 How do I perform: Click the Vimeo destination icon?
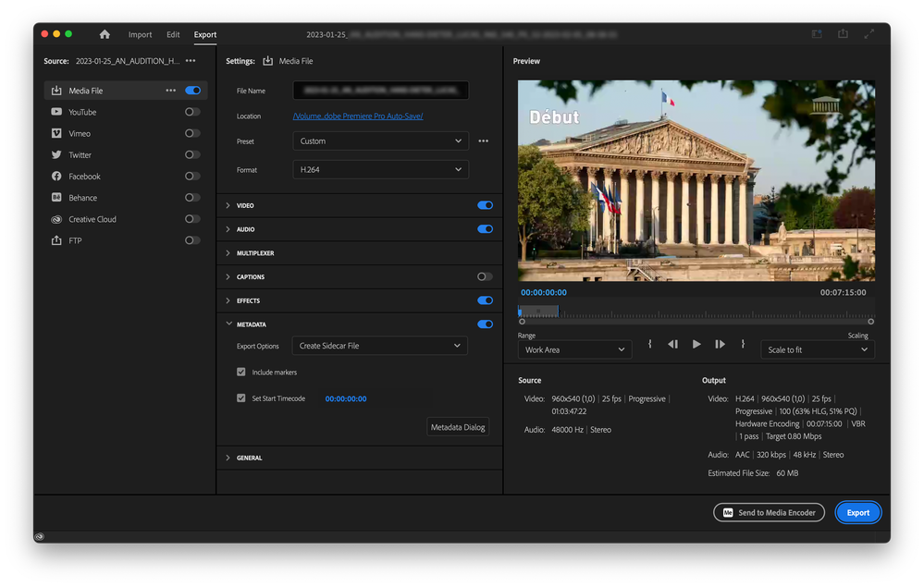[x=56, y=133]
